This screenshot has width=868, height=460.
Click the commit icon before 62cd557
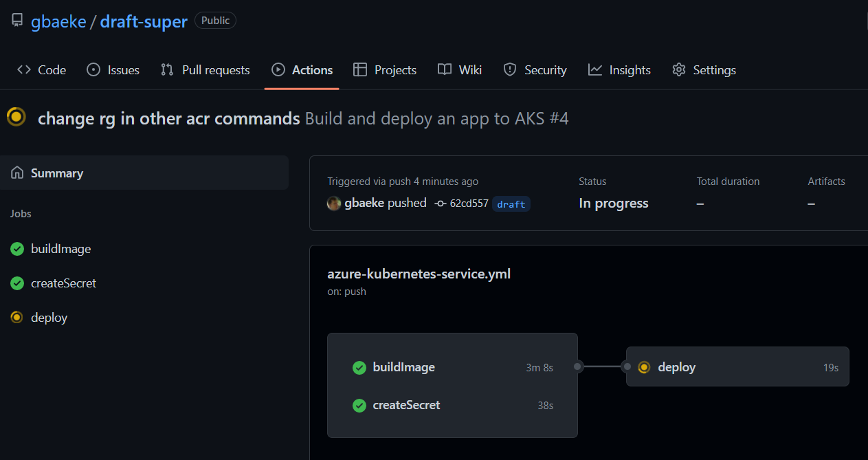tap(441, 204)
